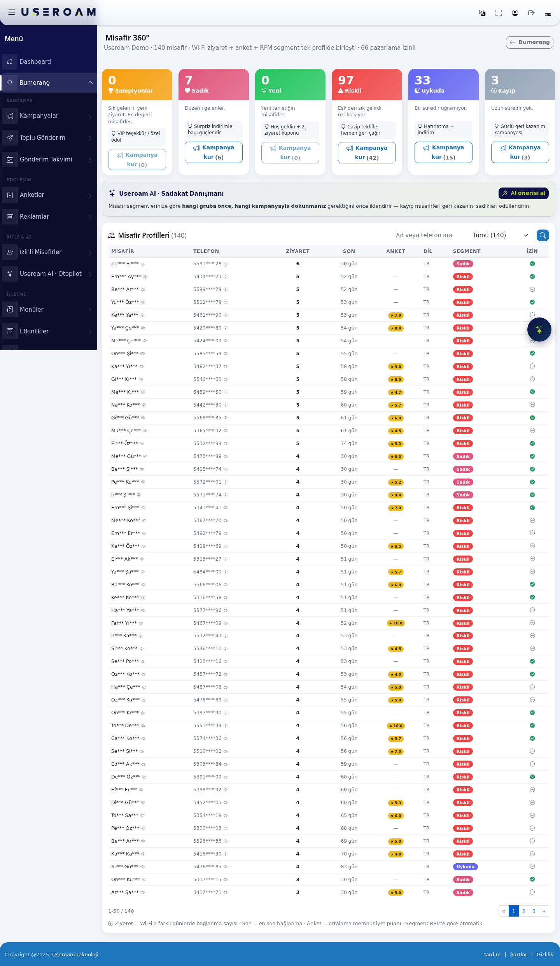Screen dimensions: 560x966
Task: Expand the Gönderim Takvimi submenu arrow
Action: pos(90,160)
